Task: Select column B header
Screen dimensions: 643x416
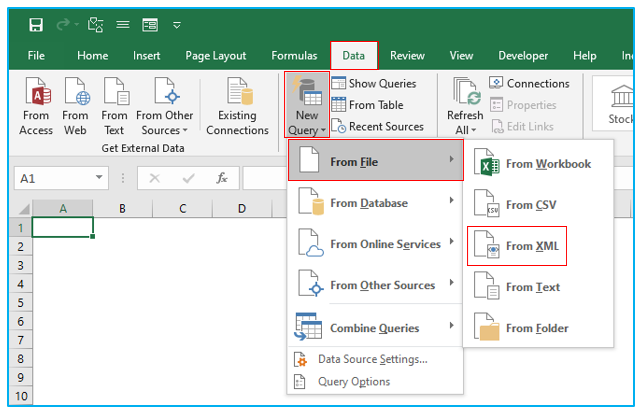Action: pos(122,208)
